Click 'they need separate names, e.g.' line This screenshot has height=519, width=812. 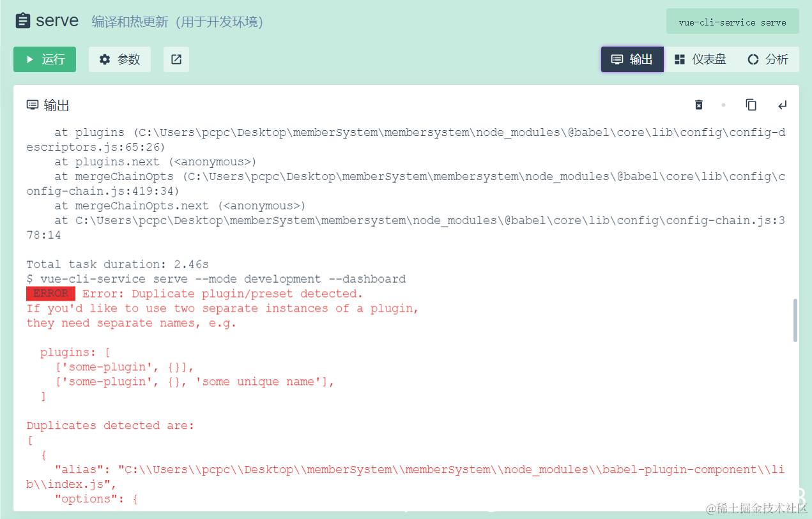132,323
